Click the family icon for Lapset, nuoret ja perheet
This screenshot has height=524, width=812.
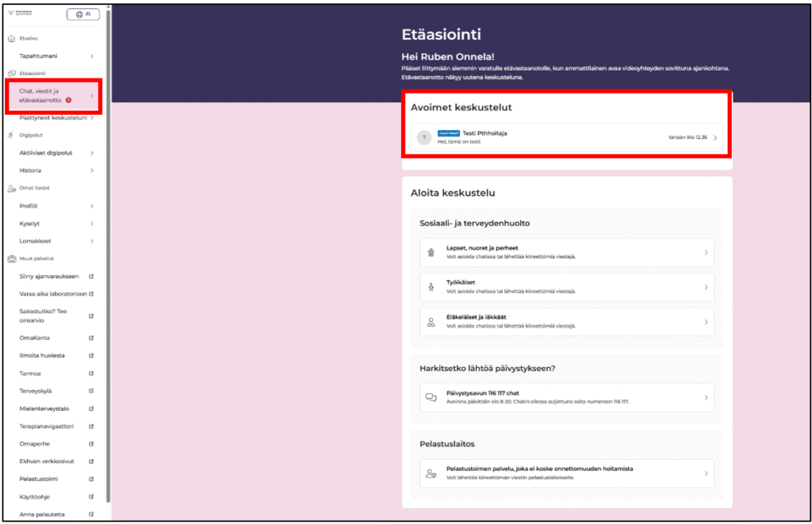431,252
